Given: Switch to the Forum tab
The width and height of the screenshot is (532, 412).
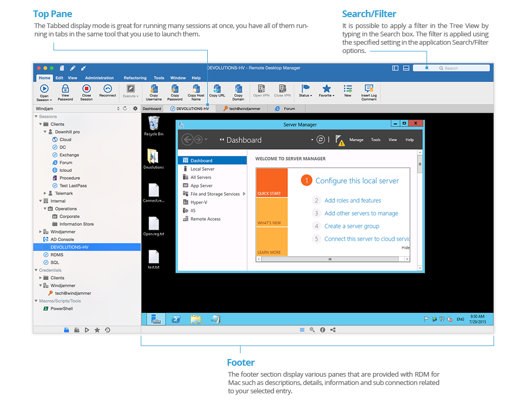Looking at the screenshot, I should coord(286,109).
